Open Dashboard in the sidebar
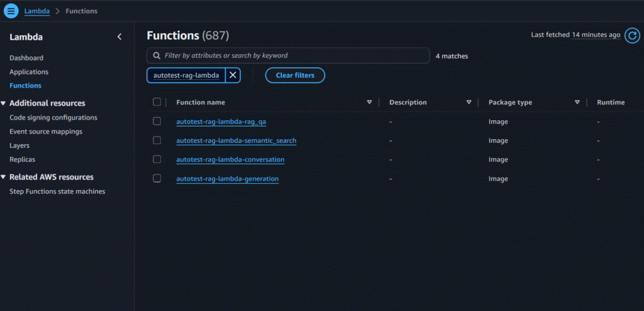This screenshot has height=311, width=644. [x=26, y=58]
